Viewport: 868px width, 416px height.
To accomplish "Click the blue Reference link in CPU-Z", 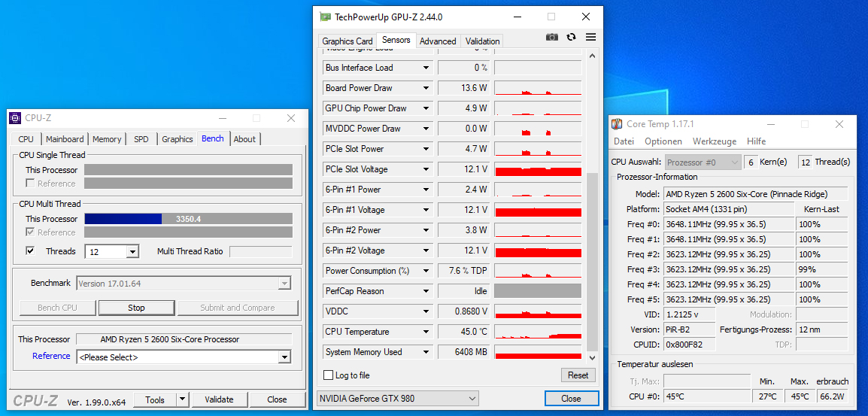I will pos(51,356).
